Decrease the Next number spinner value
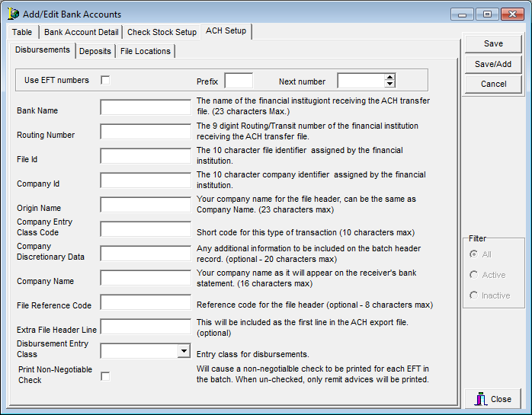Viewport: 532px width, 415px height. [x=390, y=84]
